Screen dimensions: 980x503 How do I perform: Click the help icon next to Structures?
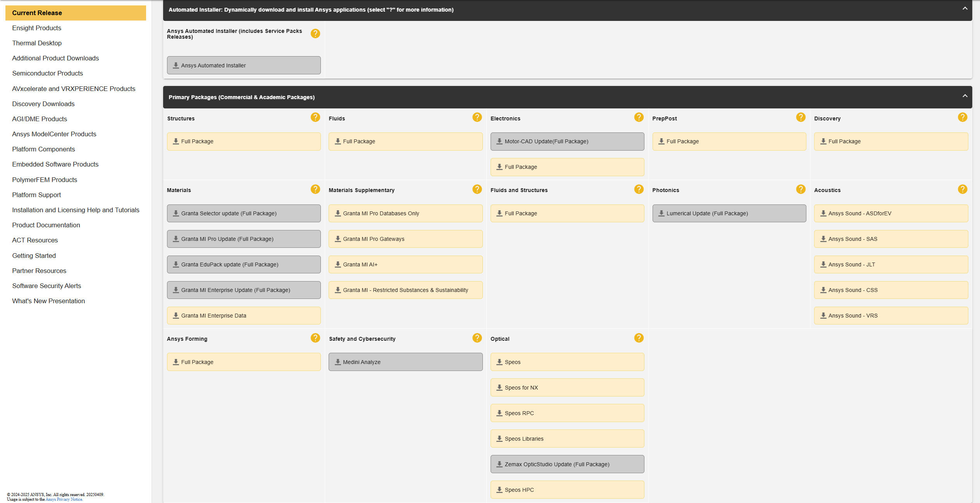pyautogui.click(x=315, y=117)
